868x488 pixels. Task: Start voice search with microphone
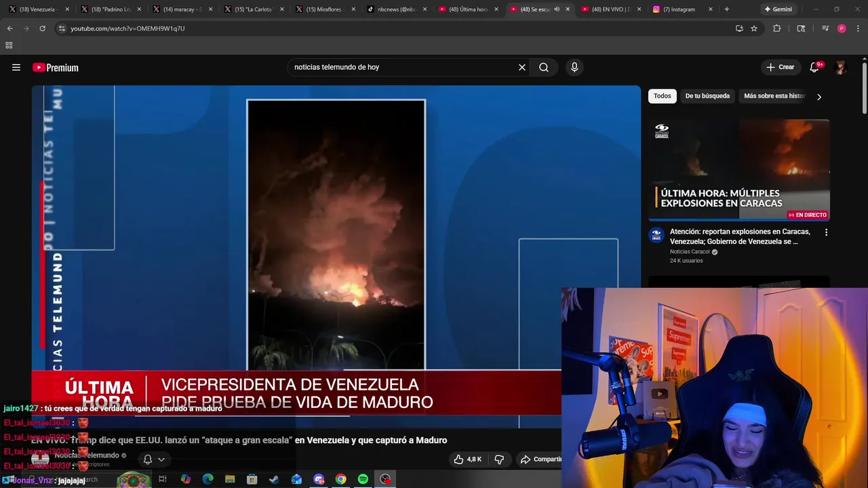[x=574, y=67]
